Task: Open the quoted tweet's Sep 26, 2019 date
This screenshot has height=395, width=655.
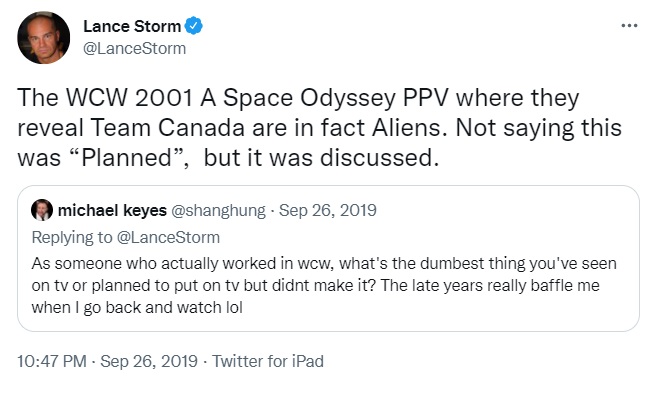Action: point(328,210)
